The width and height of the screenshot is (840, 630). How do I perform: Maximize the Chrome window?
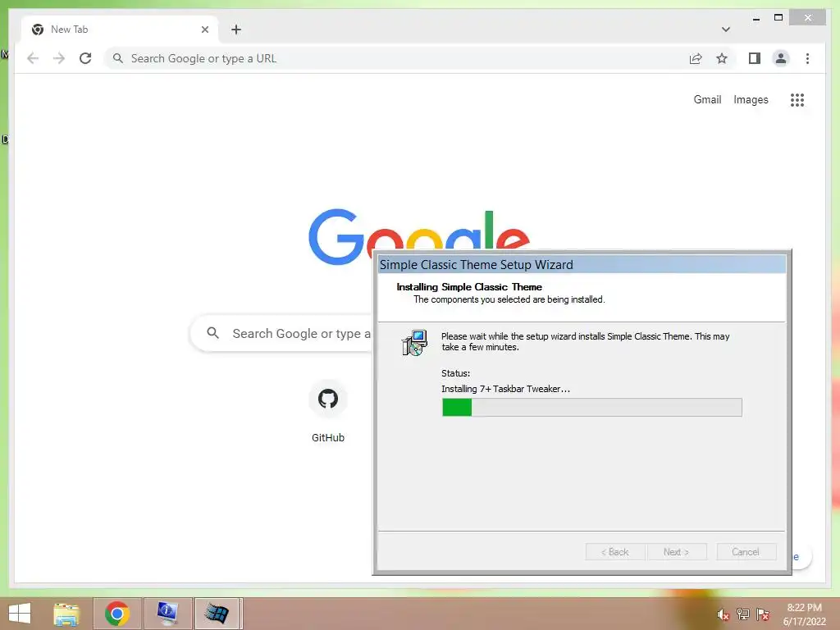click(x=778, y=18)
